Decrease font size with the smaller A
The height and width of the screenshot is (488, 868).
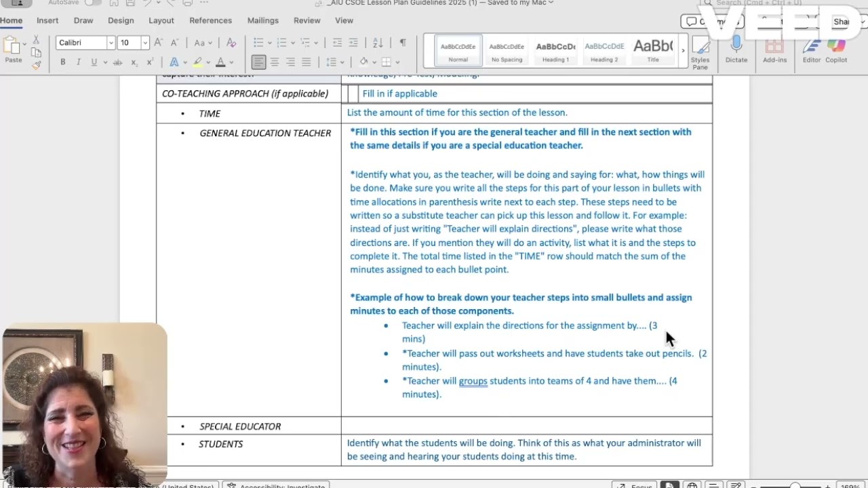click(175, 42)
